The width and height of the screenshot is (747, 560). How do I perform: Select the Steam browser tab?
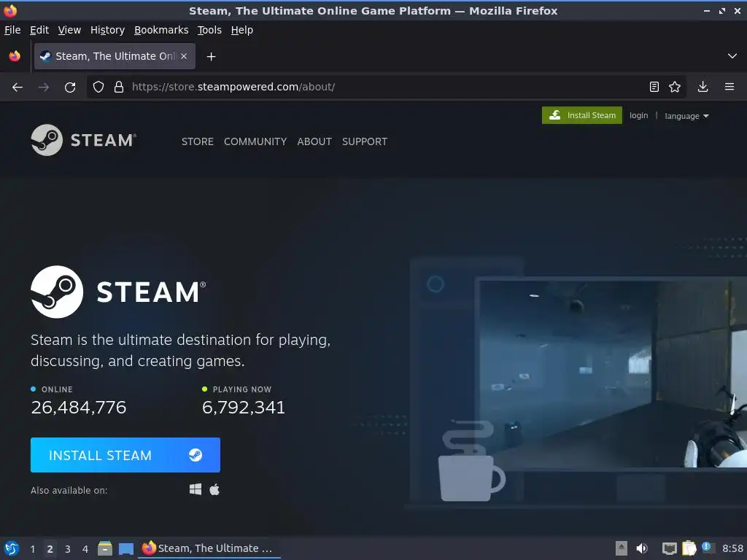115,56
